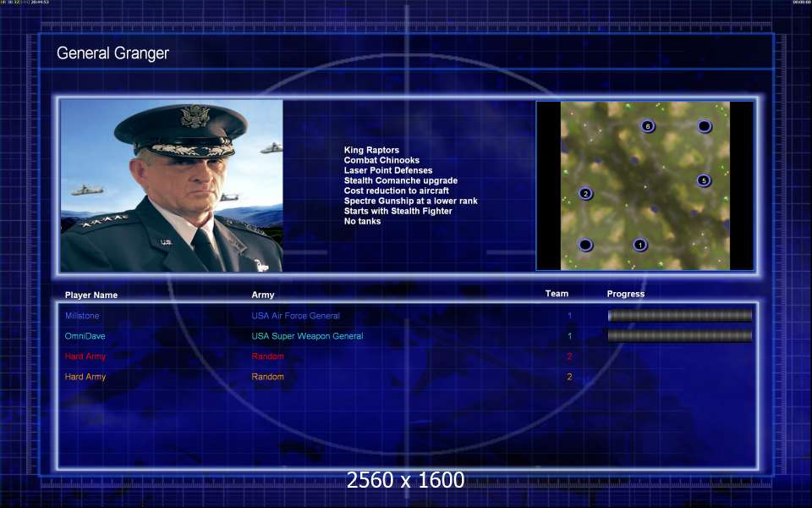Select start position marker 1 on minimap
Image resolution: width=812 pixels, height=508 pixels.
[640, 245]
